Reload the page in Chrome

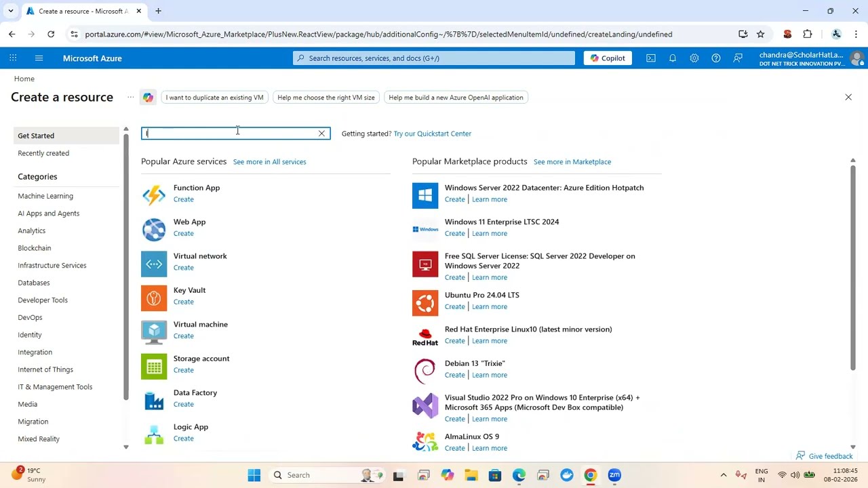click(51, 34)
